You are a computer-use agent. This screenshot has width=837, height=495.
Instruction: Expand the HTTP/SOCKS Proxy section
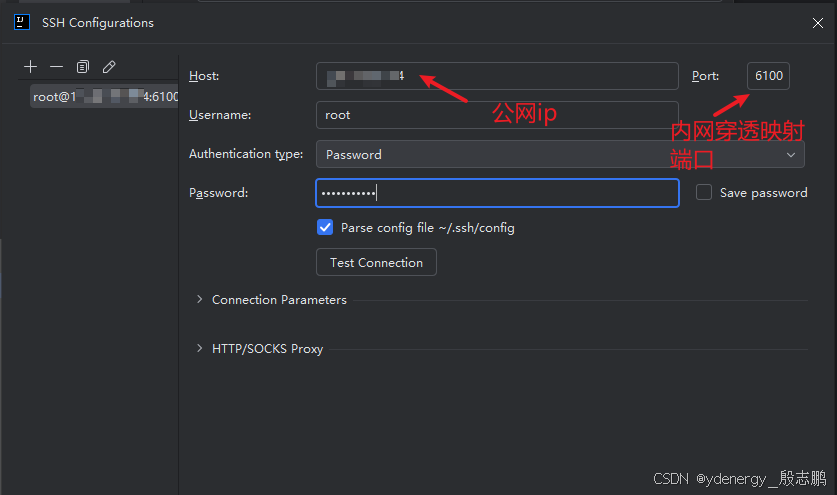point(200,349)
